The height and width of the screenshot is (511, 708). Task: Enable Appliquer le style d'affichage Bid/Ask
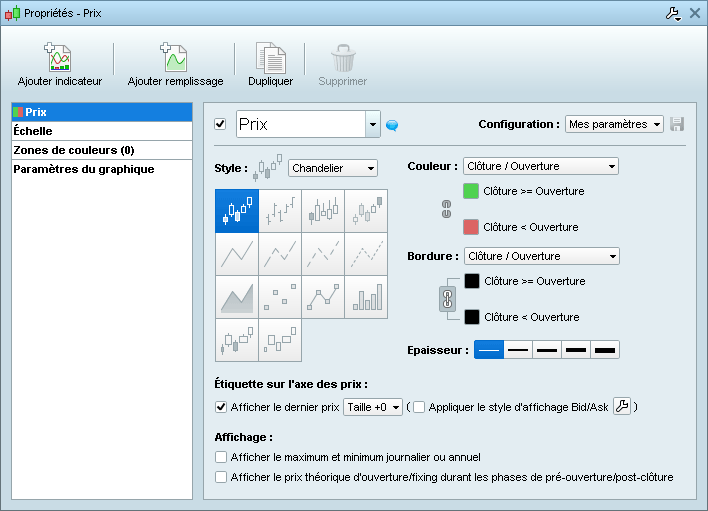point(419,407)
